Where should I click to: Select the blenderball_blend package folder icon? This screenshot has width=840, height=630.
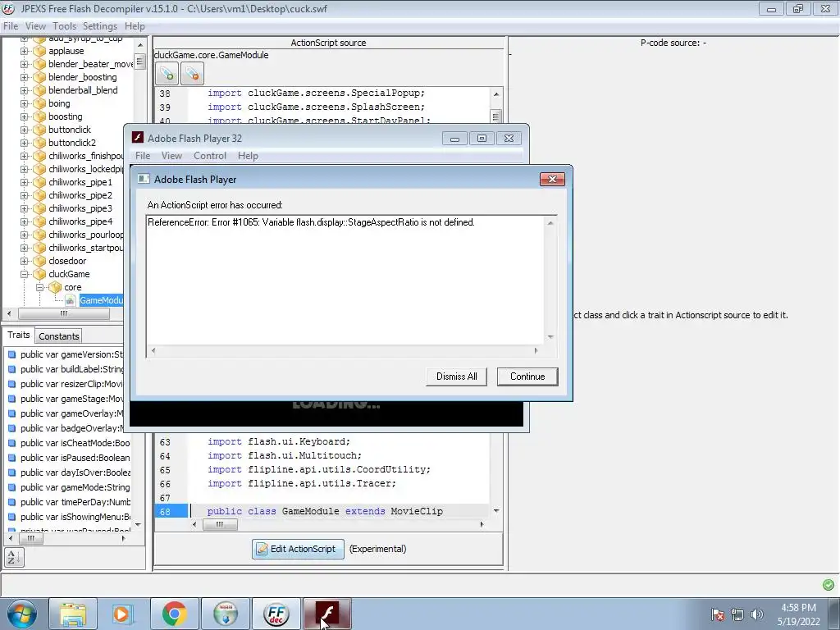point(39,90)
